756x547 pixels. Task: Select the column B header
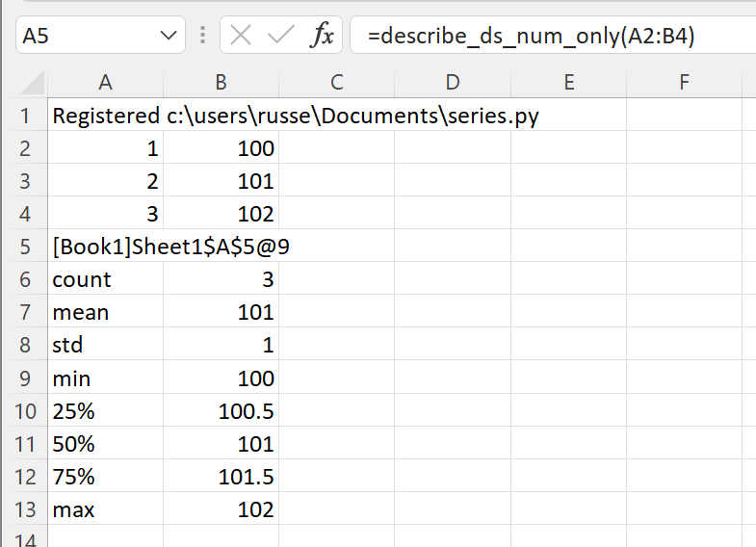coord(221,83)
